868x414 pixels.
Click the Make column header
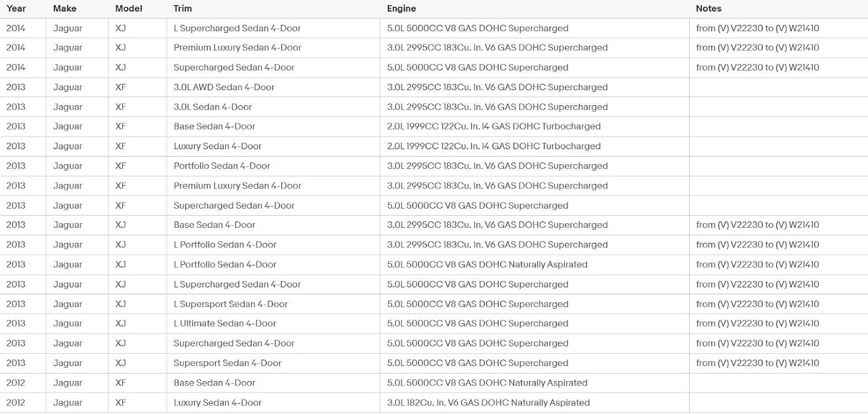[x=64, y=9]
